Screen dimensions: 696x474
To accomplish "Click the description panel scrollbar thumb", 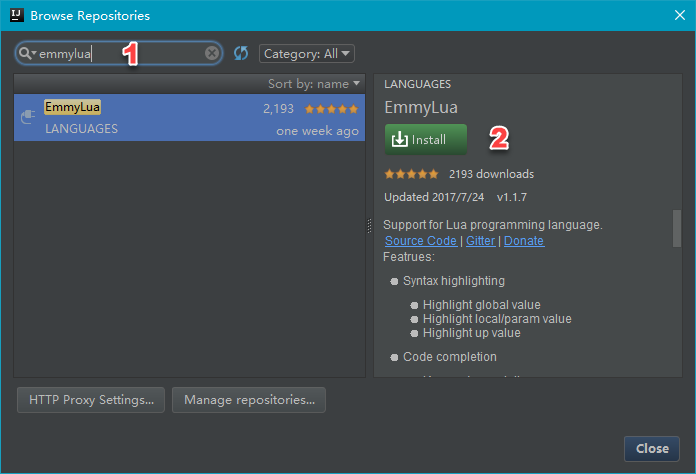I will (676, 228).
